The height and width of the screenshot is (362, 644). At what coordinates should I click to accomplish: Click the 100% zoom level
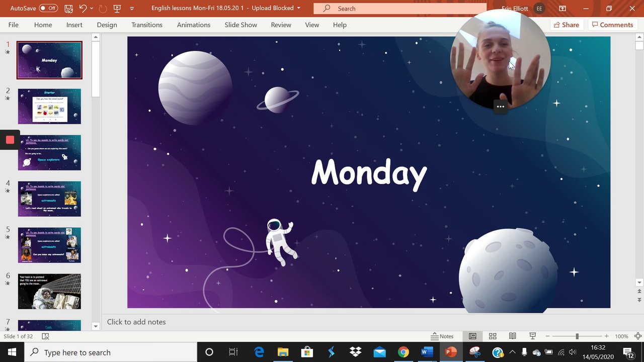pyautogui.click(x=621, y=336)
